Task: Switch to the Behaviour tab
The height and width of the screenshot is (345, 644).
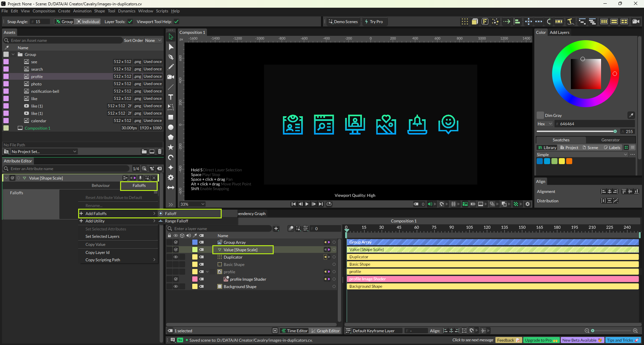Action: coord(101,186)
